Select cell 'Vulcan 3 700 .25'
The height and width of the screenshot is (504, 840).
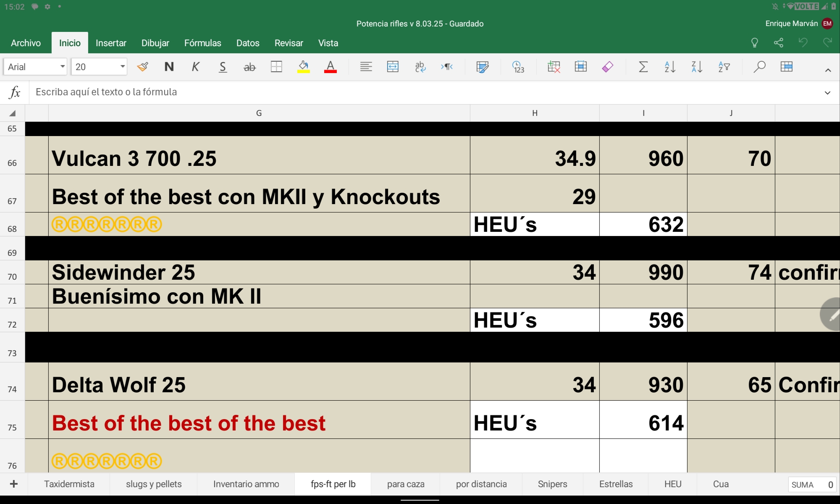(x=259, y=155)
